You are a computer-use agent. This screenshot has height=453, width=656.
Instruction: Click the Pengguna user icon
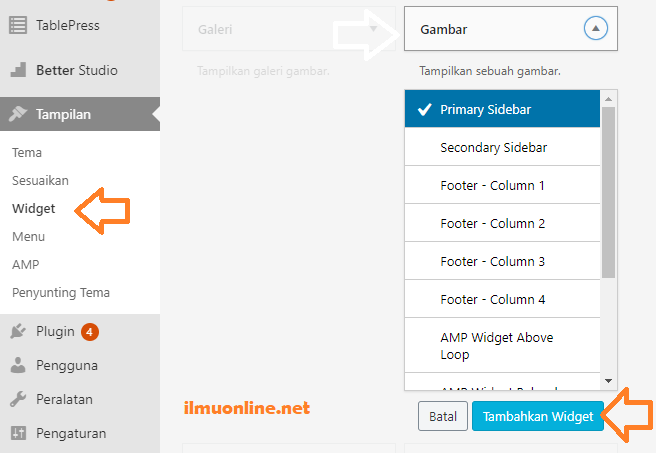(18, 365)
